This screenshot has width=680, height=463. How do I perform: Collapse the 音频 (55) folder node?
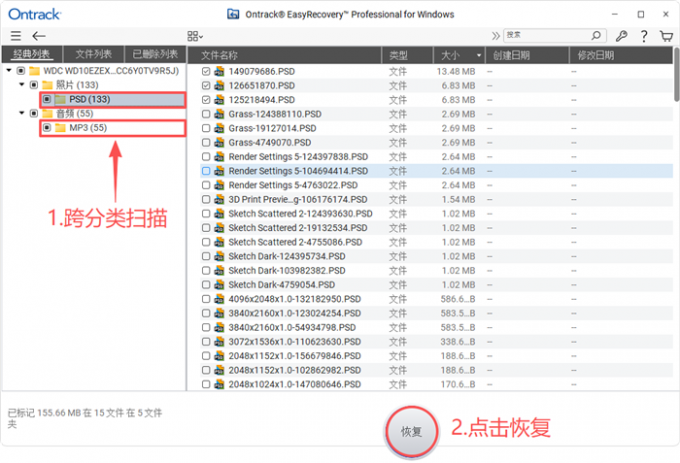22,113
